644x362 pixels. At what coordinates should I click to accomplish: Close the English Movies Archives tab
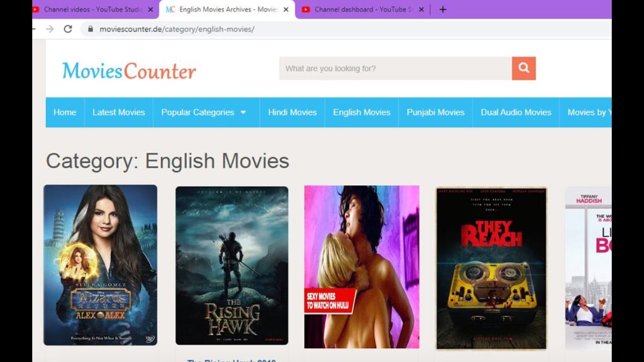click(286, 9)
